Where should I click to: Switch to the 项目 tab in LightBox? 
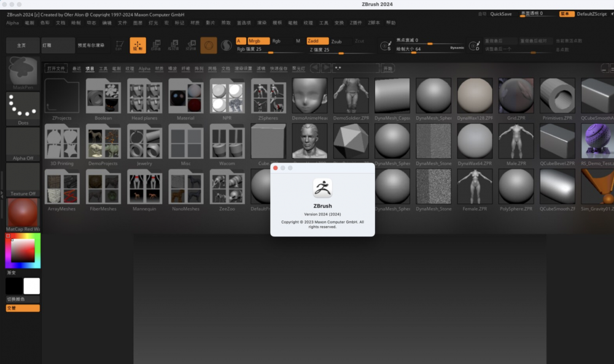click(90, 69)
